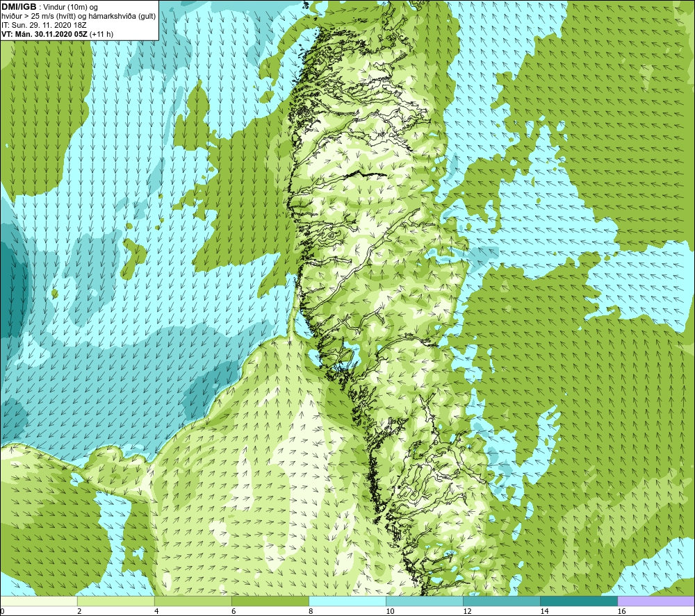Click the DMI/IGB title text

click(19, 7)
